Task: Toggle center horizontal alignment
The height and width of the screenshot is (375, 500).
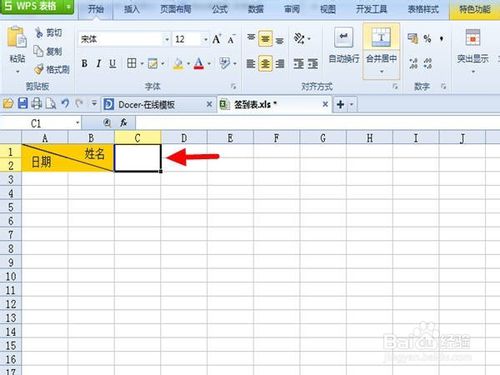Action: coord(265,63)
